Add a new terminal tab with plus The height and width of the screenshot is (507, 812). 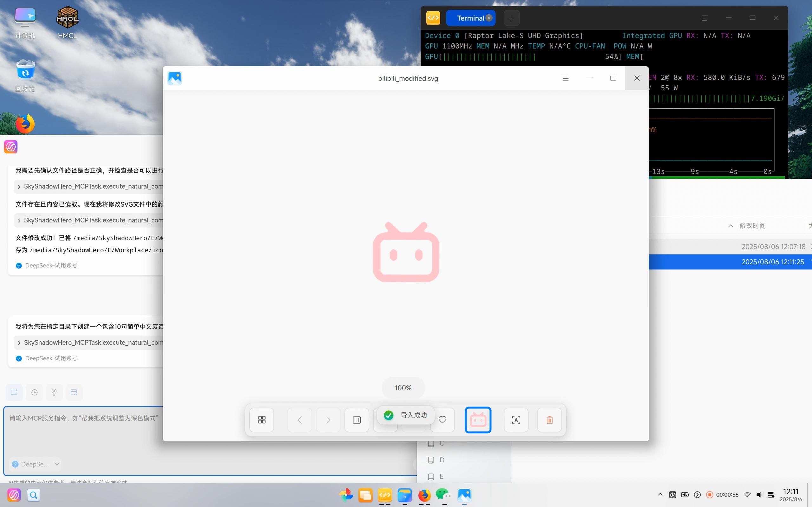click(x=511, y=18)
